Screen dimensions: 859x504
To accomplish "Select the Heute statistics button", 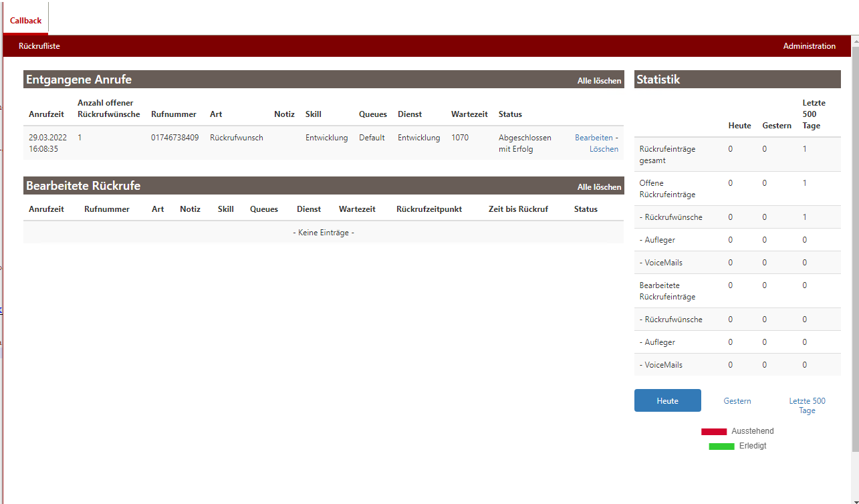I will click(x=667, y=400).
